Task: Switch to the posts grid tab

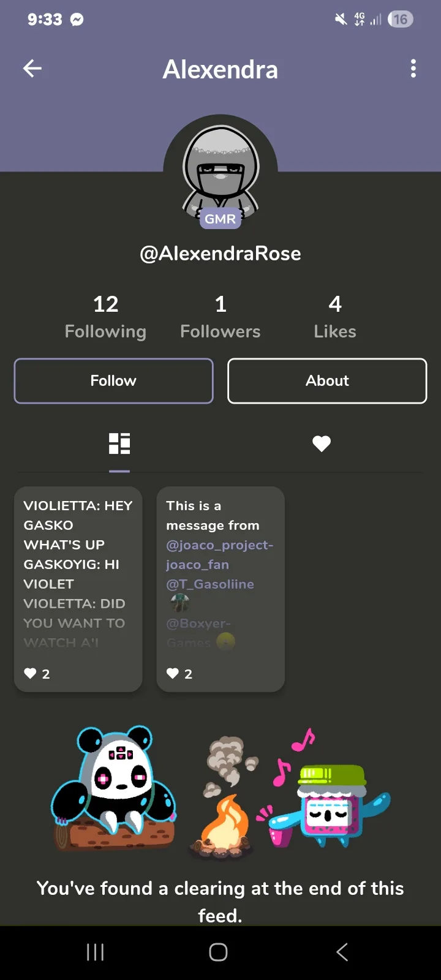Action: coord(119,443)
